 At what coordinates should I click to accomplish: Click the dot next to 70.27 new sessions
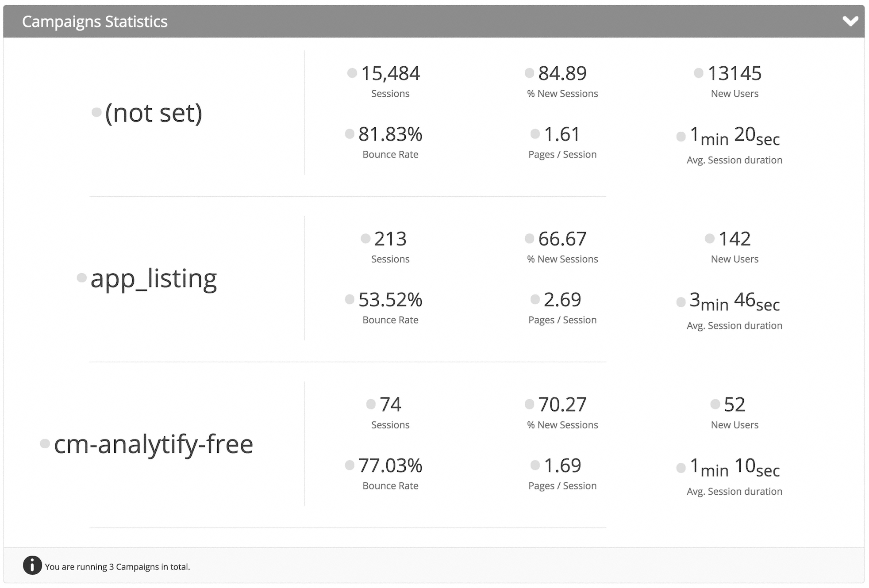529,404
